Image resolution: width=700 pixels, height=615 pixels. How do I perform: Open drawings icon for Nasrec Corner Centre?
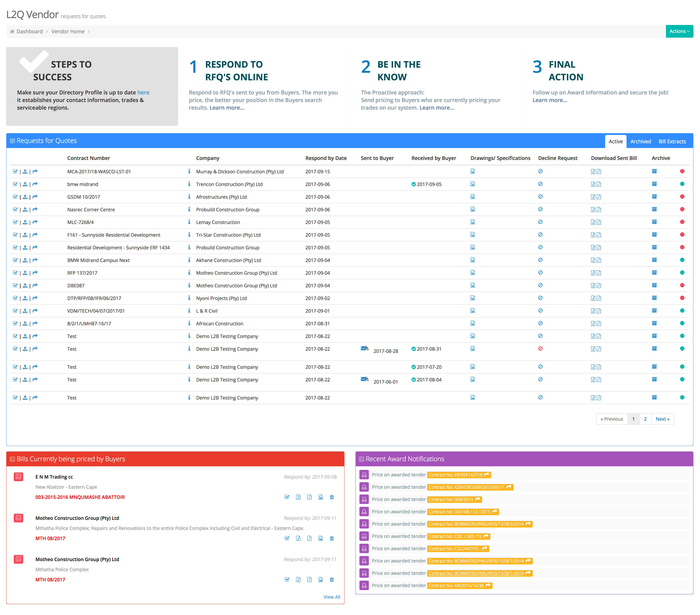click(x=473, y=209)
